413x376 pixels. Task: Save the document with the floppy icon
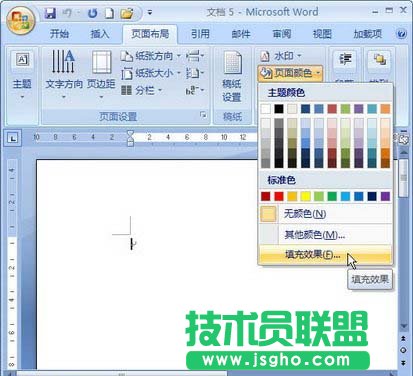pos(50,13)
